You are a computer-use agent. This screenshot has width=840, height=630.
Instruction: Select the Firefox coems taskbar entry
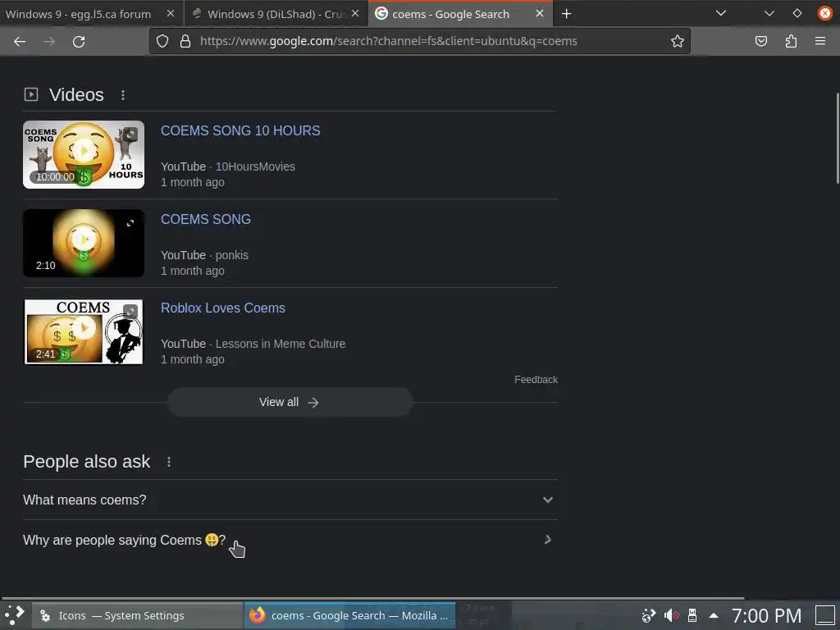pos(350,615)
